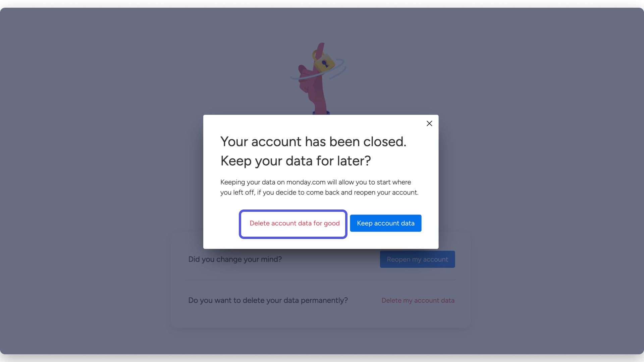
Task: Click "Do you want to delete your data permanently?"
Action: click(x=268, y=301)
